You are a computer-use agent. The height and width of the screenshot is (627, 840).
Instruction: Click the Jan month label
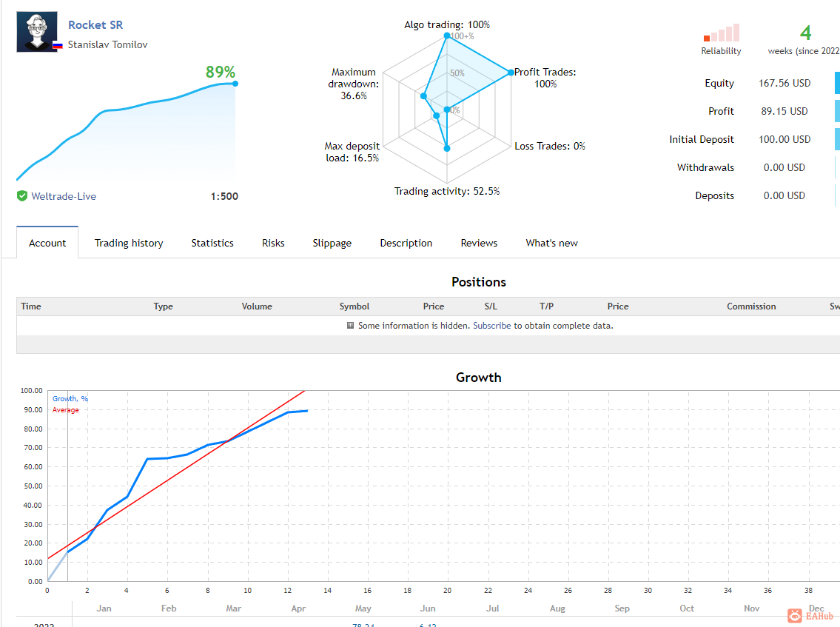coord(104,608)
